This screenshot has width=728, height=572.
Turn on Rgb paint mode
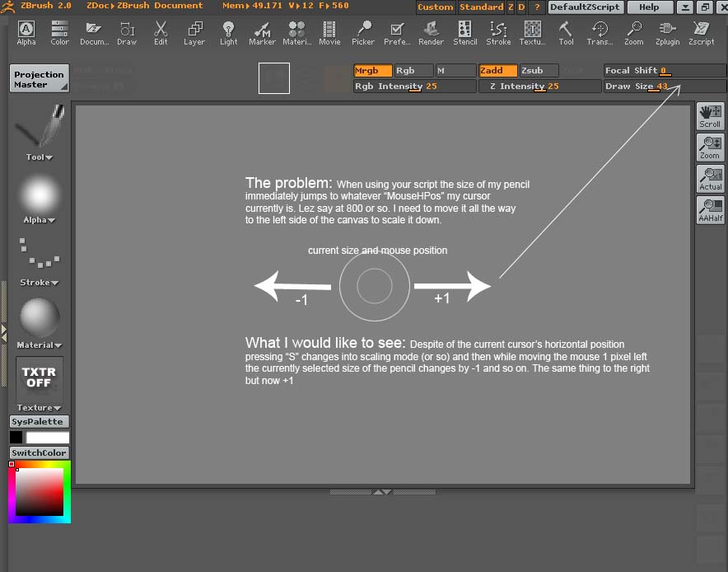(x=414, y=71)
